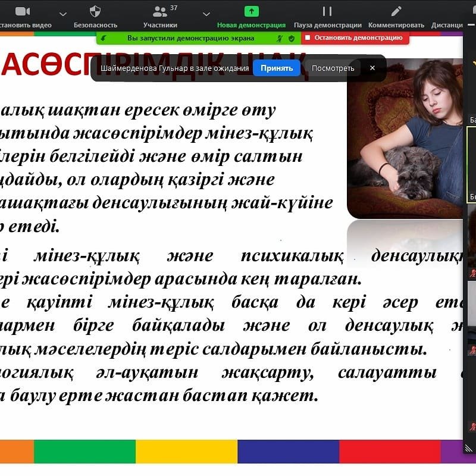Click the shield icon in green sharing bar

[292, 38]
